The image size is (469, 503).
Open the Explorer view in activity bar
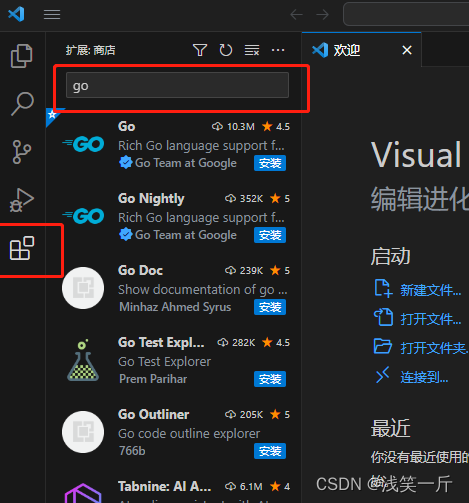pos(22,56)
